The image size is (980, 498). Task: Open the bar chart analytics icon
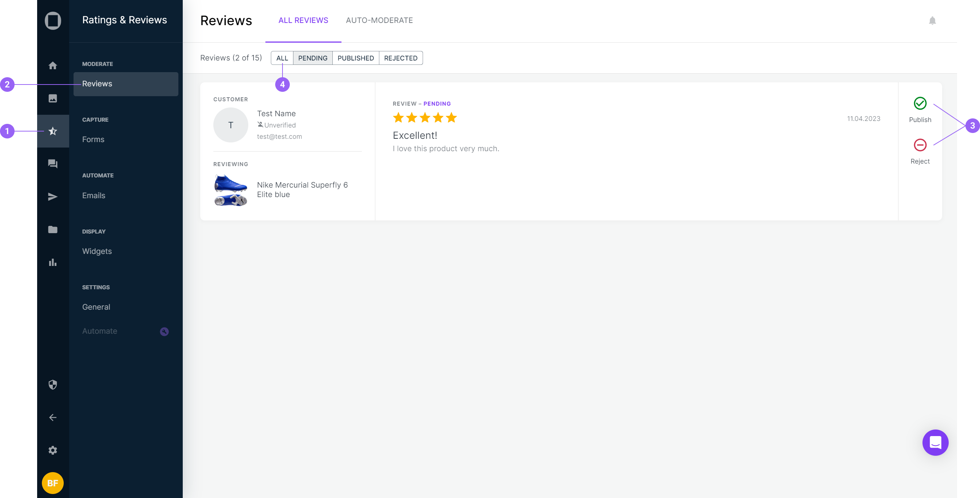[x=52, y=262]
